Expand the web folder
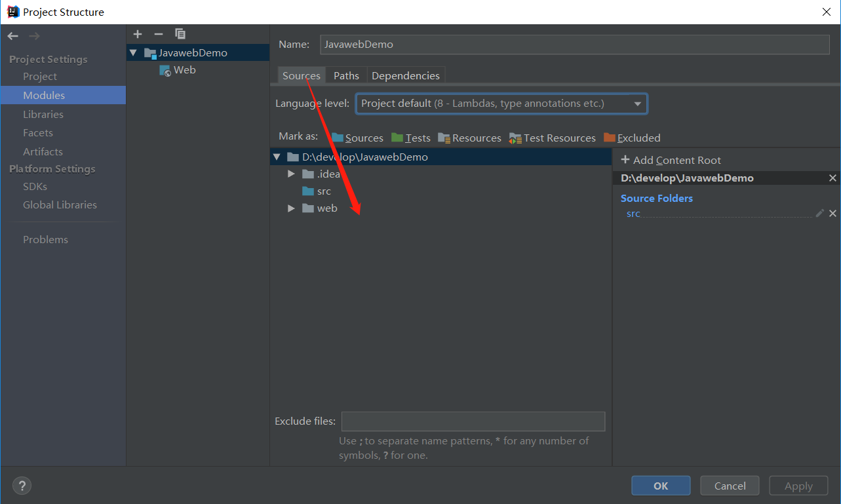Viewport: 841px width, 504px height. pyautogui.click(x=291, y=208)
